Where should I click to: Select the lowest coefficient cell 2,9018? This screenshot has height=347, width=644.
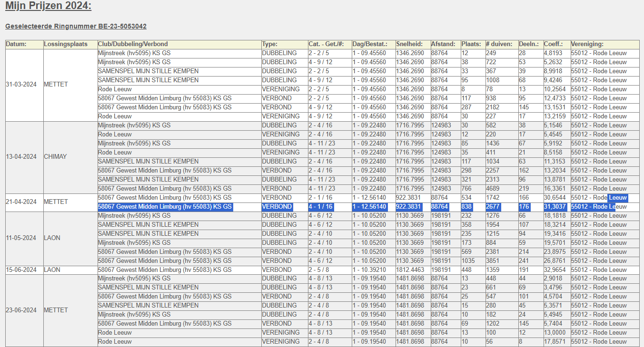554,279
